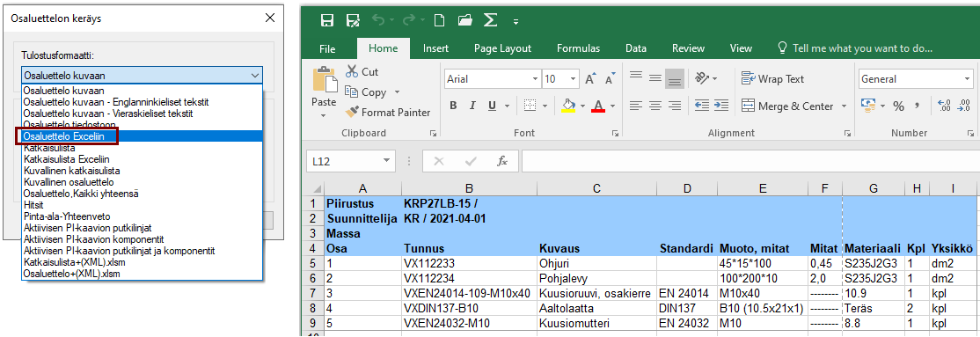
Task: Click the Borders icon in Font group
Action: [530, 106]
